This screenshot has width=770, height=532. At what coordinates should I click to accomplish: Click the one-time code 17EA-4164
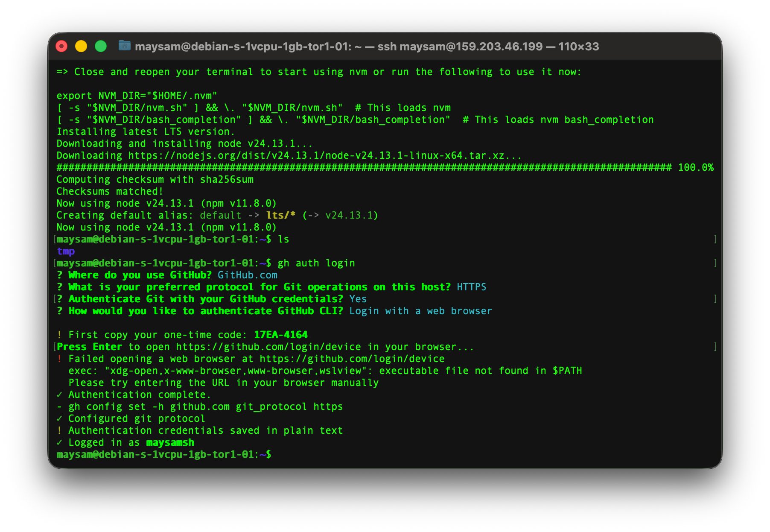pos(281,335)
